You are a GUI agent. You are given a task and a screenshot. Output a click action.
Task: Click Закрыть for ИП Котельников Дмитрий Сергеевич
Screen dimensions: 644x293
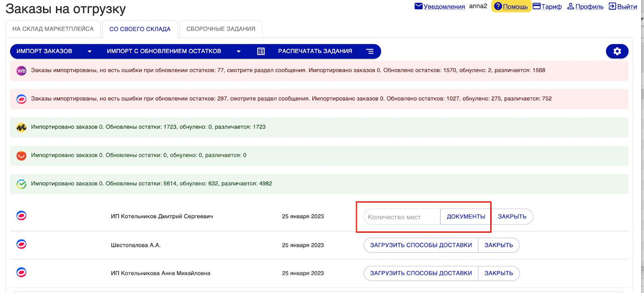[512, 217]
